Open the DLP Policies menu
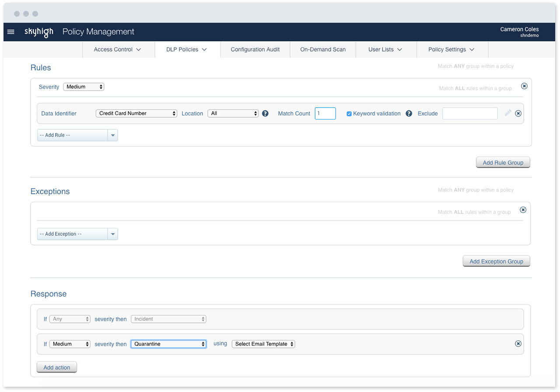 click(x=187, y=49)
